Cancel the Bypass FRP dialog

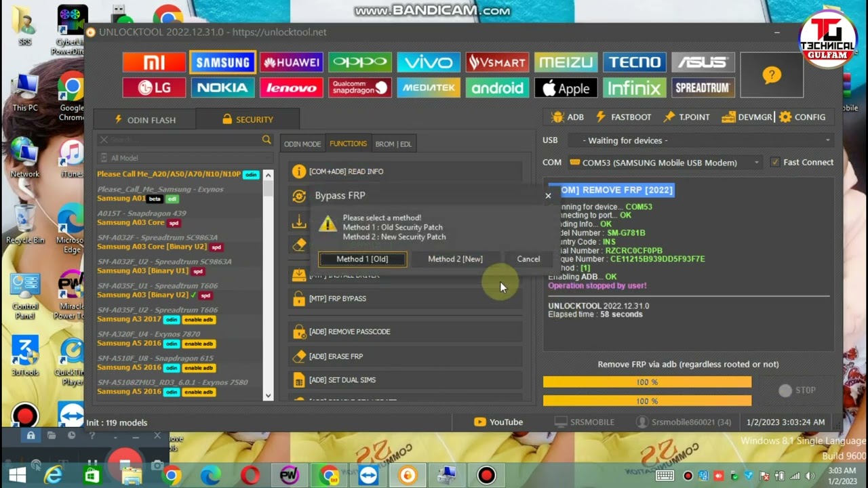click(x=528, y=259)
